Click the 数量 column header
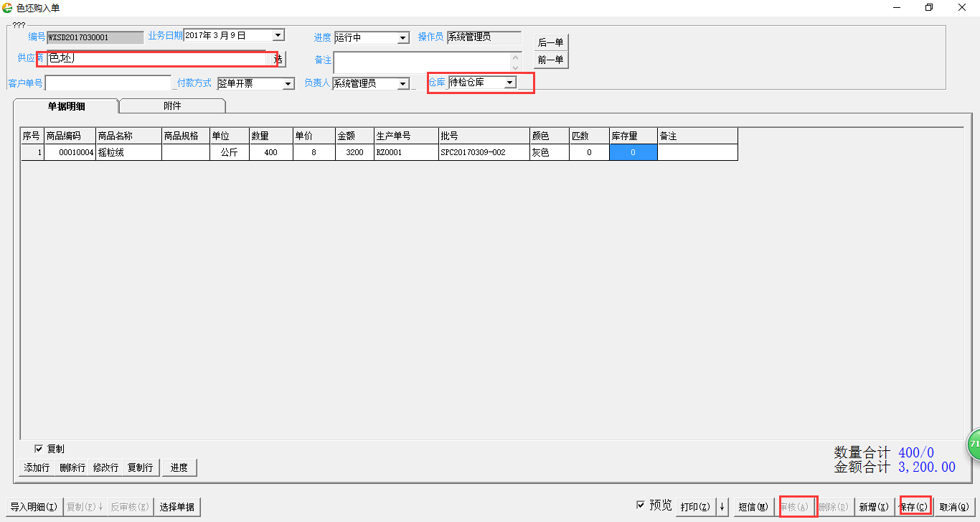The height and width of the screenshot is (522, 980). [x=270, y=136]
